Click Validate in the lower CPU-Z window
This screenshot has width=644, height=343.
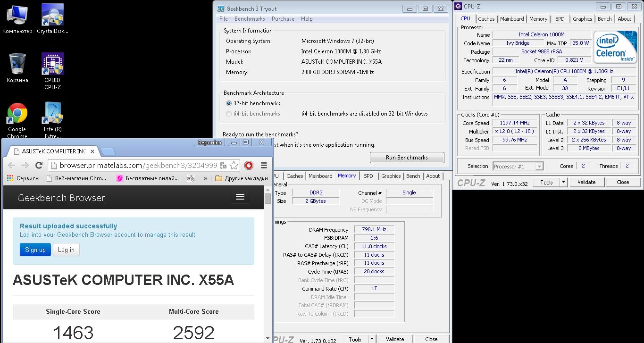coord(395,339)
